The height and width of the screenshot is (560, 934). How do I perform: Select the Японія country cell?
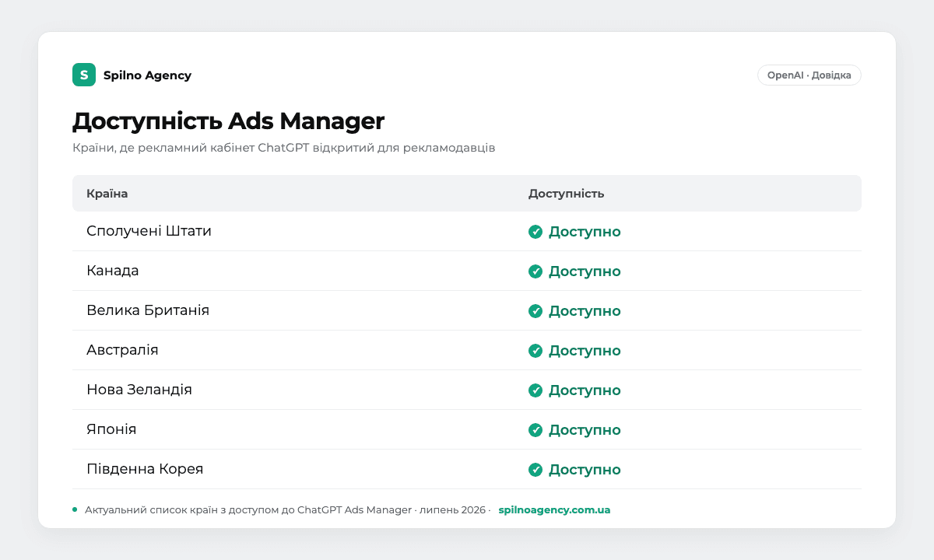111,429
